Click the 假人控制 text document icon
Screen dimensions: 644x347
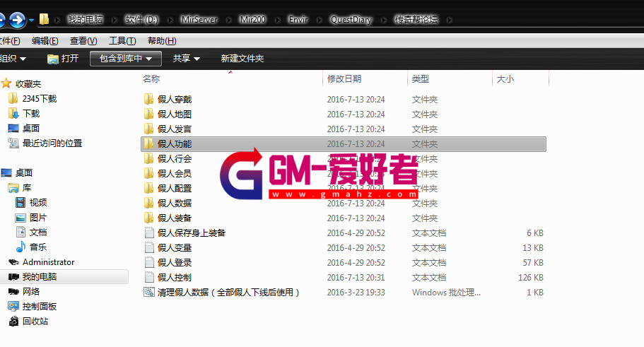(148, 278)
